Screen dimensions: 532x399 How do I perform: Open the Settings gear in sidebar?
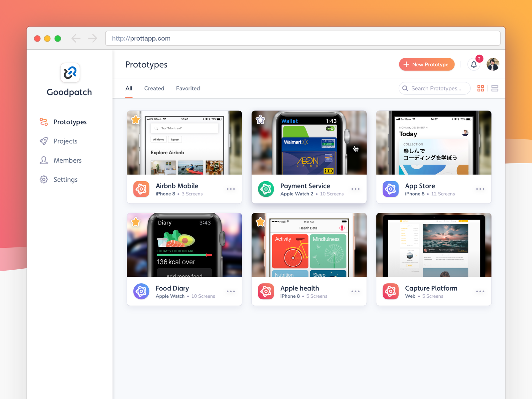click(x=44, y=179)
